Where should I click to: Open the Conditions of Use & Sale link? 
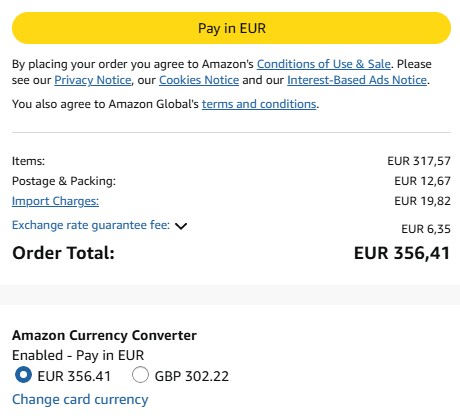point(323,64)
